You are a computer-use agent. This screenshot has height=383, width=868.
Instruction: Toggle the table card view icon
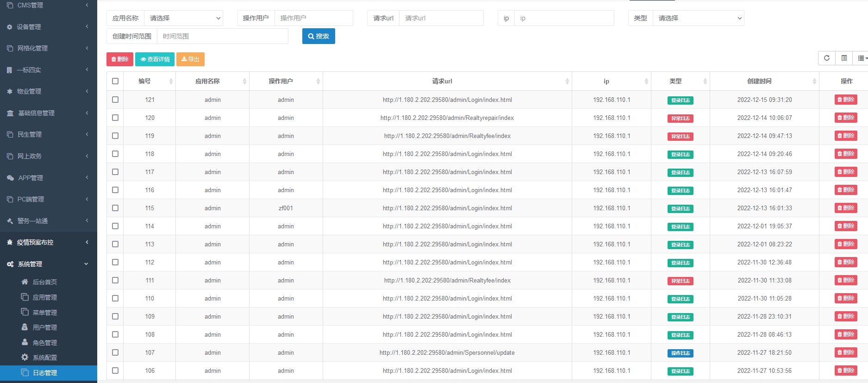pos(844,58)
